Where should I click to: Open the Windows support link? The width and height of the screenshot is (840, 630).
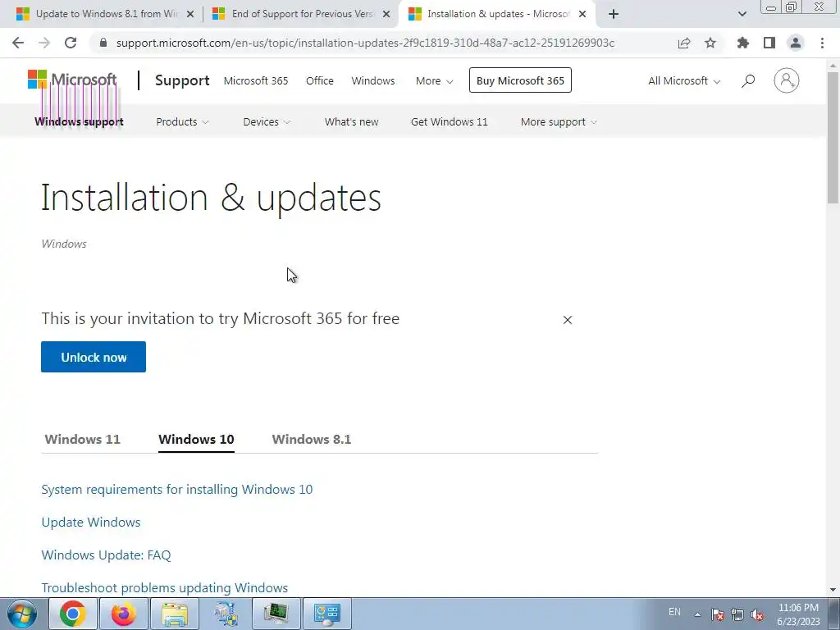coord(80,122)
